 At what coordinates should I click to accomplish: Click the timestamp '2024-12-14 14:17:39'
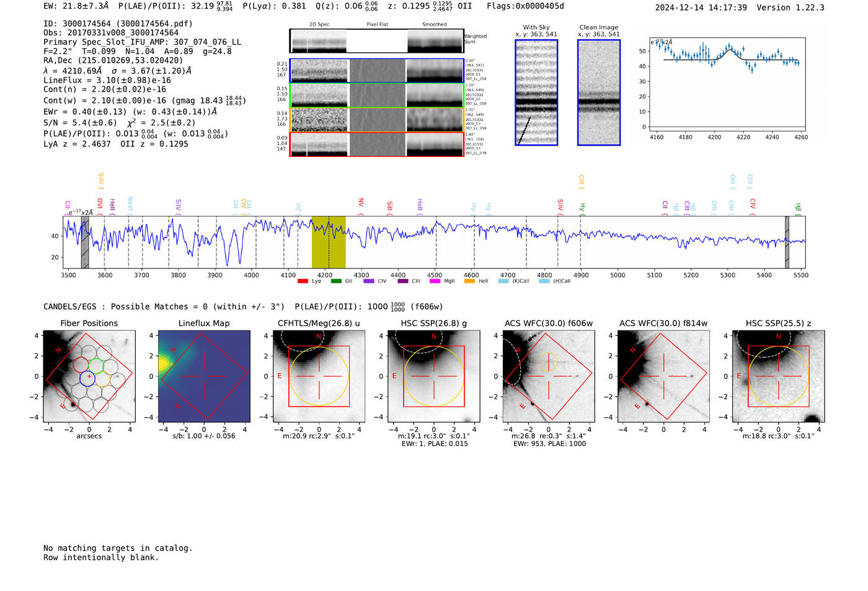[x=701, y=7]
